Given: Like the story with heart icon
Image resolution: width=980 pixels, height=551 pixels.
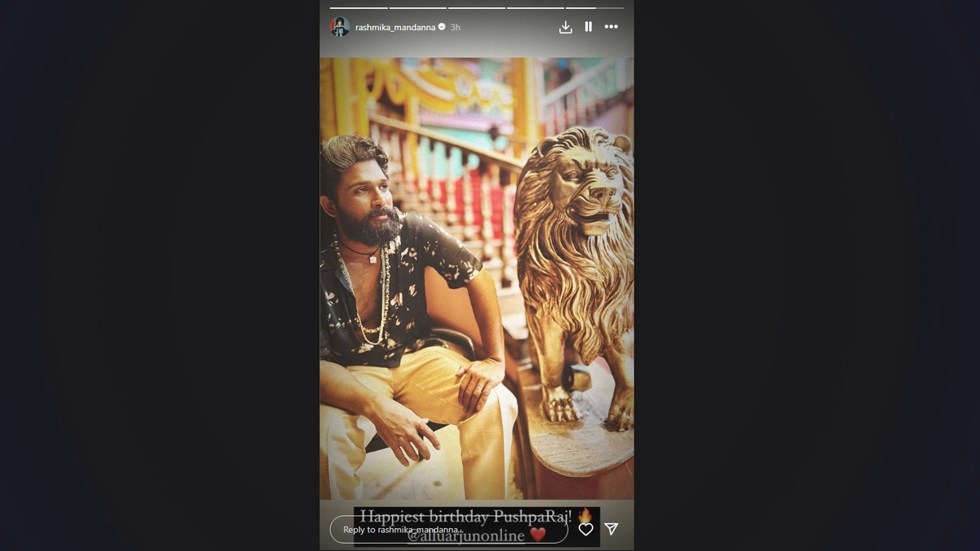Looking at the screenshot, I should pyautogui.click(x=586, y=529).
